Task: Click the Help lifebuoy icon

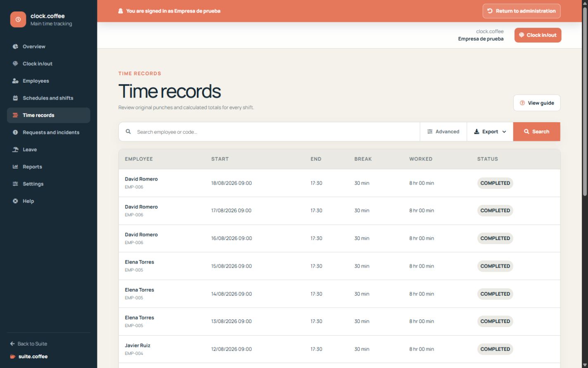Action: click(x=15, y=201)
